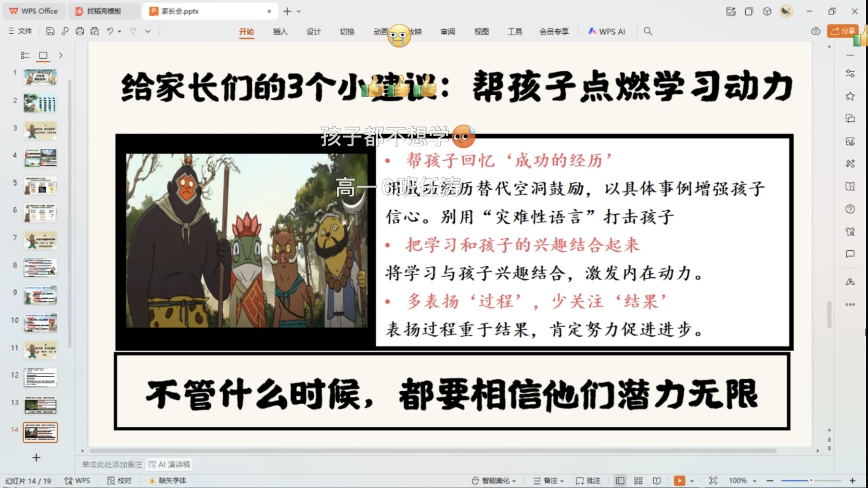Switch to outline view in slide panel
This screenshot has height=488, width=868.
pos(25,55)
